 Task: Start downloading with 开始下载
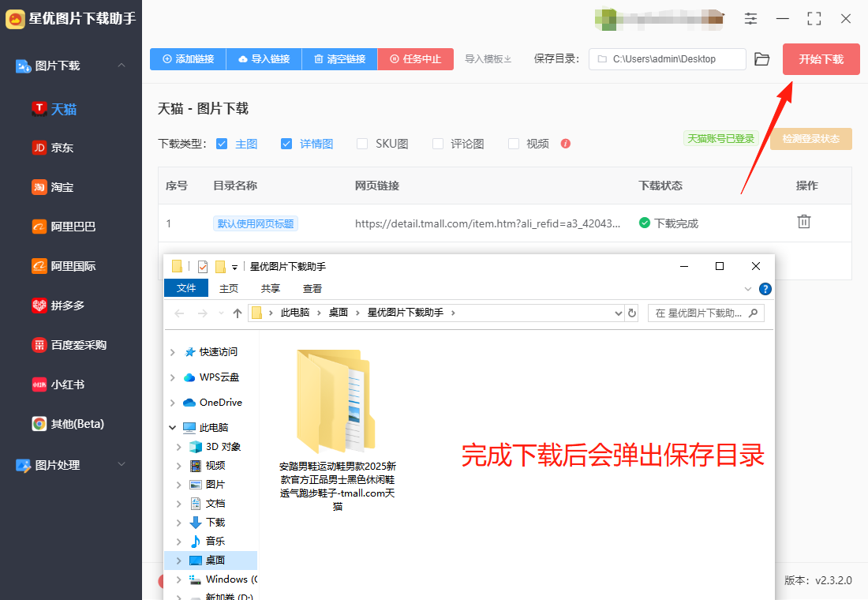coord(821,59)
